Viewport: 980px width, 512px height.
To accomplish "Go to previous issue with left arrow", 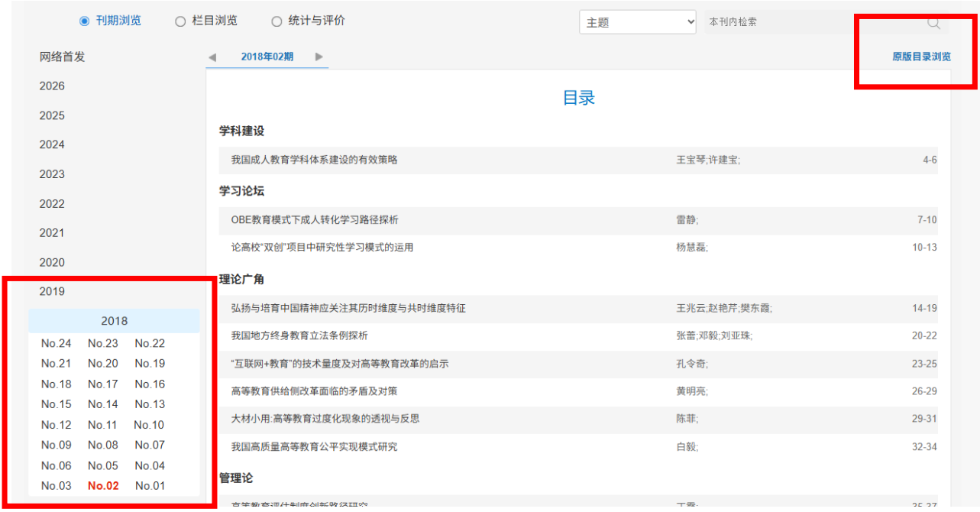I will point(212,57).
